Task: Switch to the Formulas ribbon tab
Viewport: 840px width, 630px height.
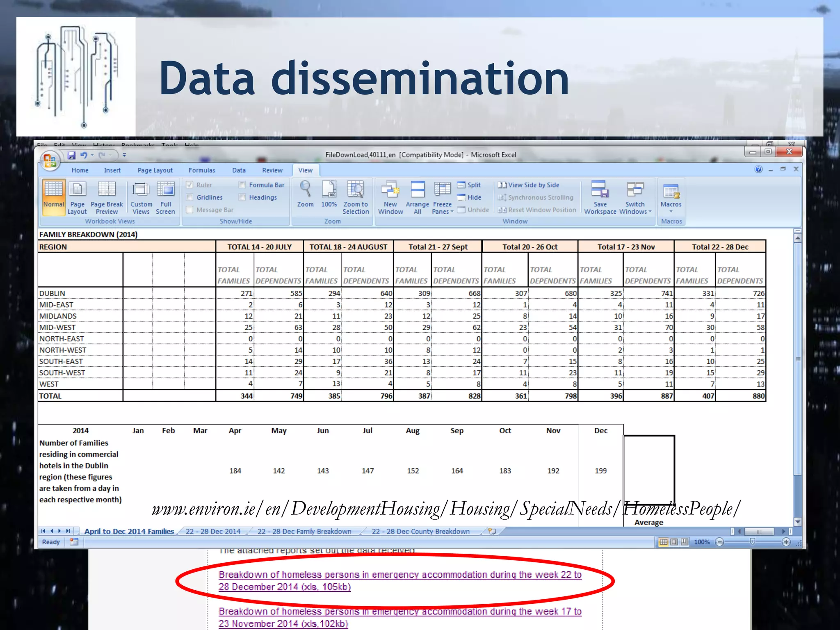Action: tap(201, 170)
